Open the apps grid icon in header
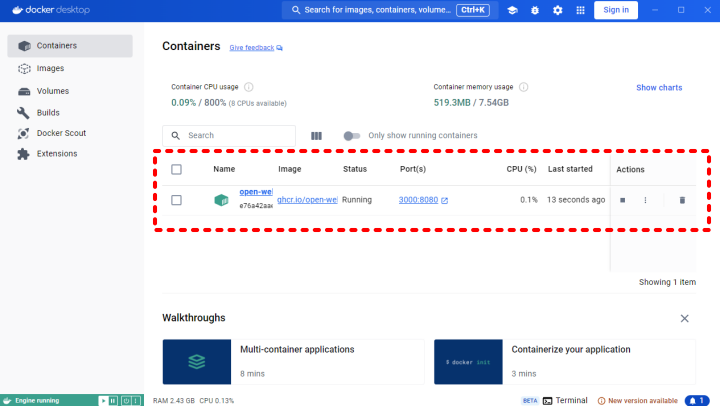The width and height of the screenshot is (720, 406). click(579, 10)
